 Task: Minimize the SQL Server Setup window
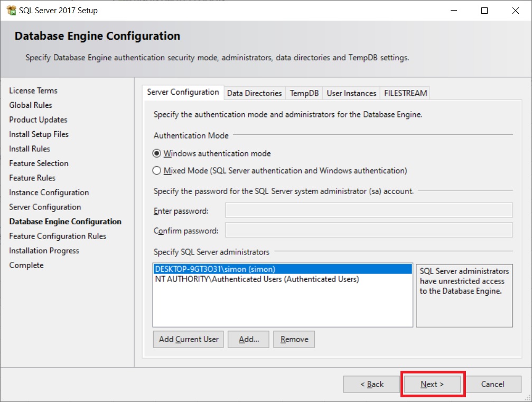tap(454, 11)
